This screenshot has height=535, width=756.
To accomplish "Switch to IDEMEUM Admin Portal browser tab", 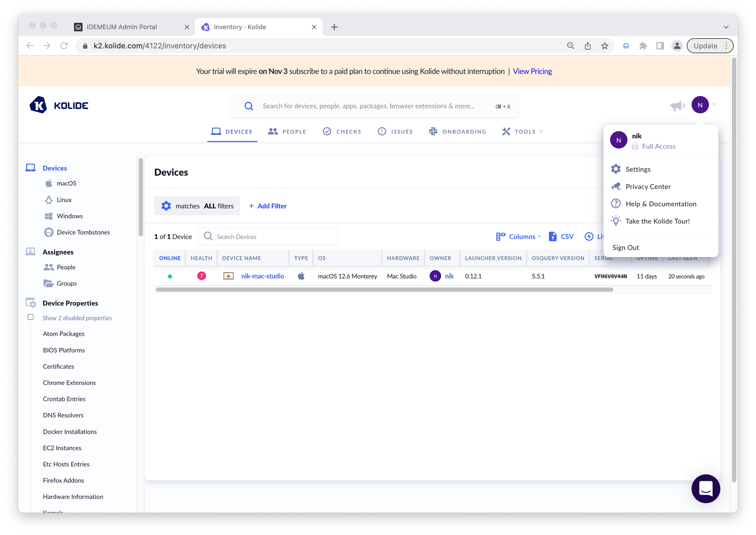I will click(131, 27).
